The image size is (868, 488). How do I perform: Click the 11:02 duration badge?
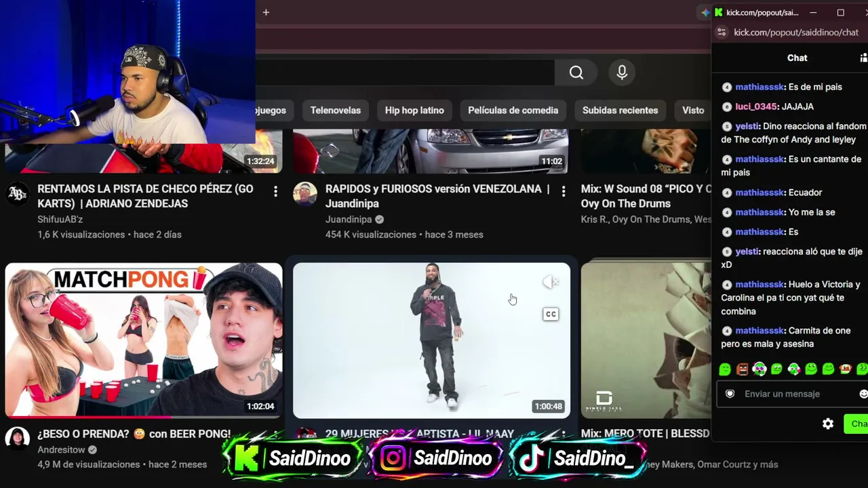pyautogui.click(x=551, y=161)
